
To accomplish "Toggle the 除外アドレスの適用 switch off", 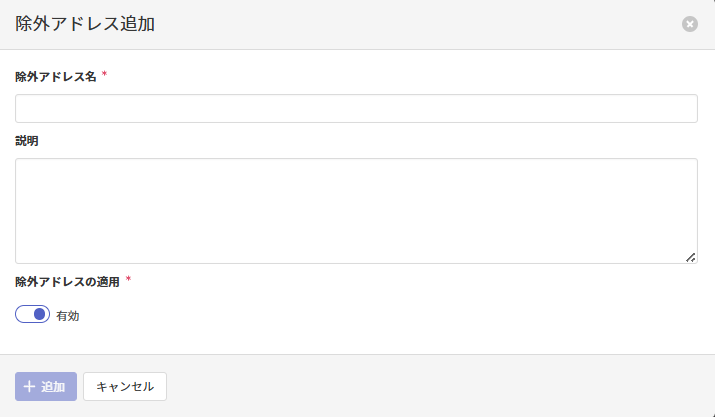I will [x=33, y=315].
